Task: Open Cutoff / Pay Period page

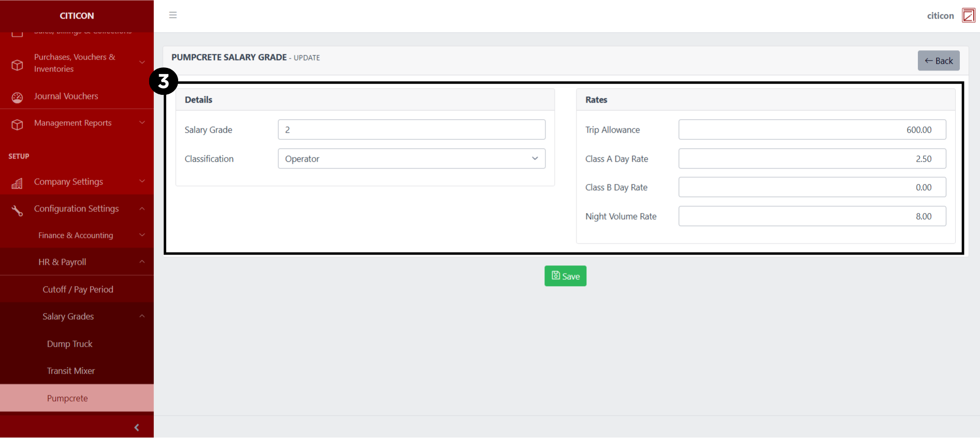Action: tap(78, 290)
